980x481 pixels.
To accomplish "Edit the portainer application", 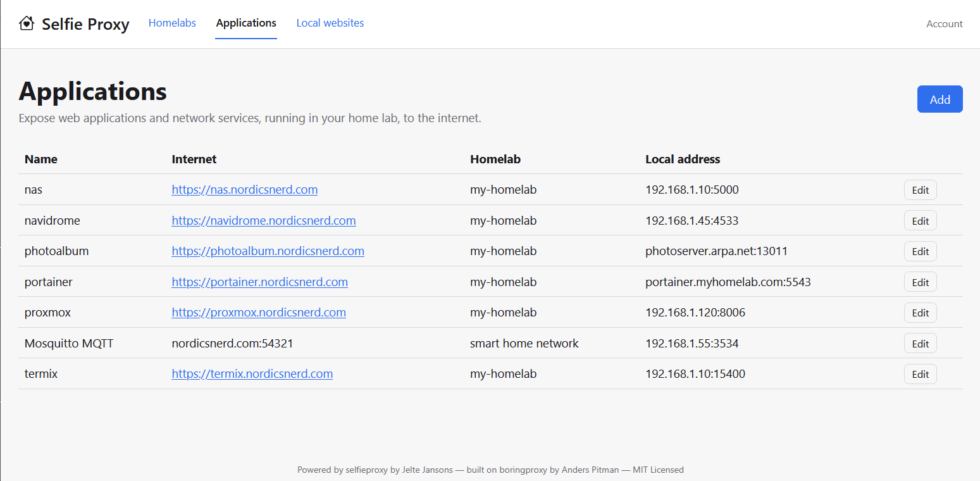I will 921,282.
